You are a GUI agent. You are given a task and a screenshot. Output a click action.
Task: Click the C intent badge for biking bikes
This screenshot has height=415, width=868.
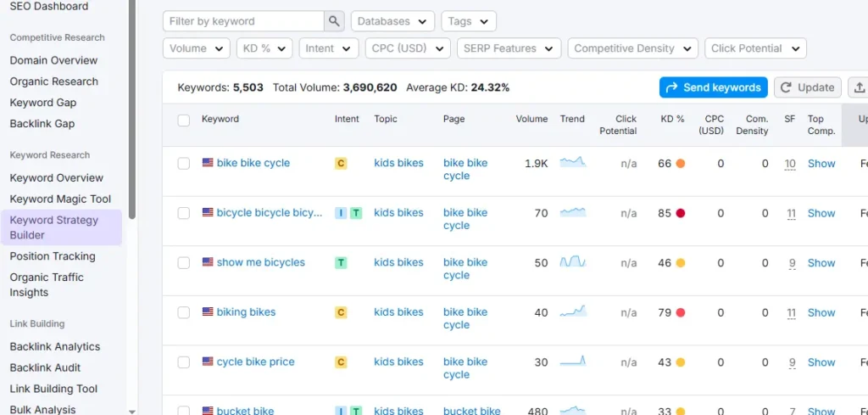pyautogui.click(x=341, y=312)
